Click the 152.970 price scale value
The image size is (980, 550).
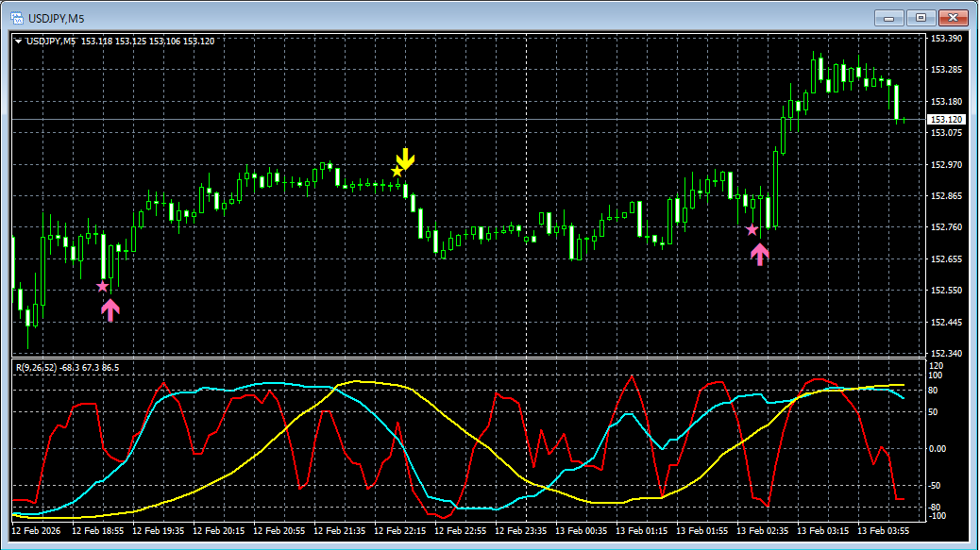tap(946, 164)
